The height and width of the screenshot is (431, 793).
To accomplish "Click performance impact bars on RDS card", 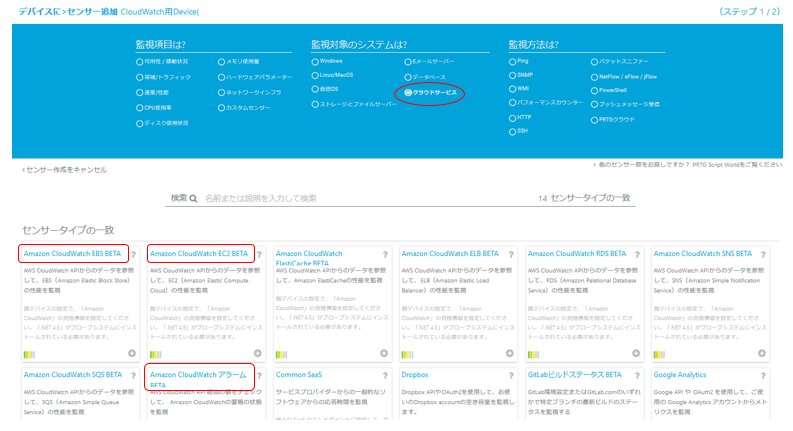I will point(534,355).
